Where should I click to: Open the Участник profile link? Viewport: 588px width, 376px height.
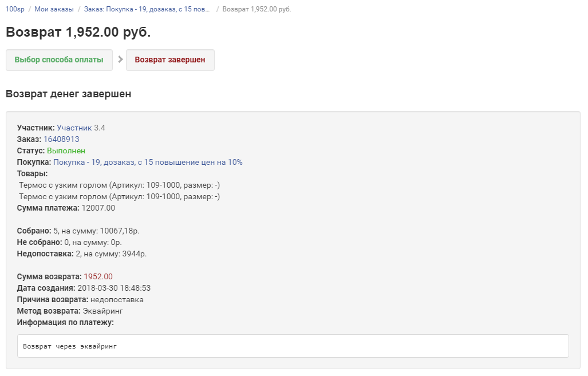tap(74, 128)
